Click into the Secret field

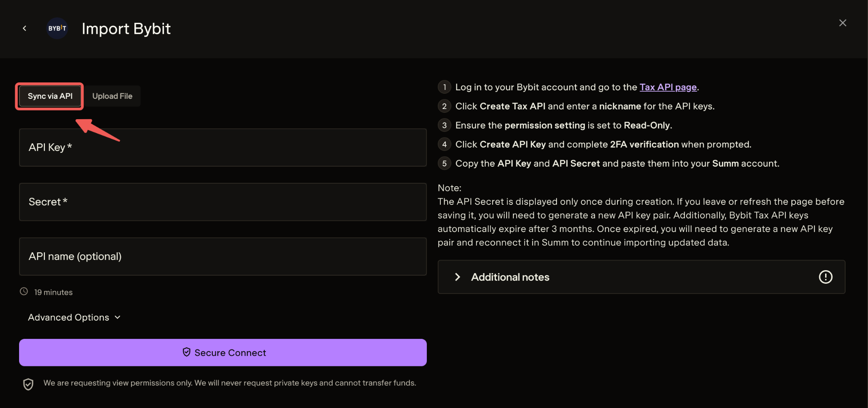click(223, 202)
